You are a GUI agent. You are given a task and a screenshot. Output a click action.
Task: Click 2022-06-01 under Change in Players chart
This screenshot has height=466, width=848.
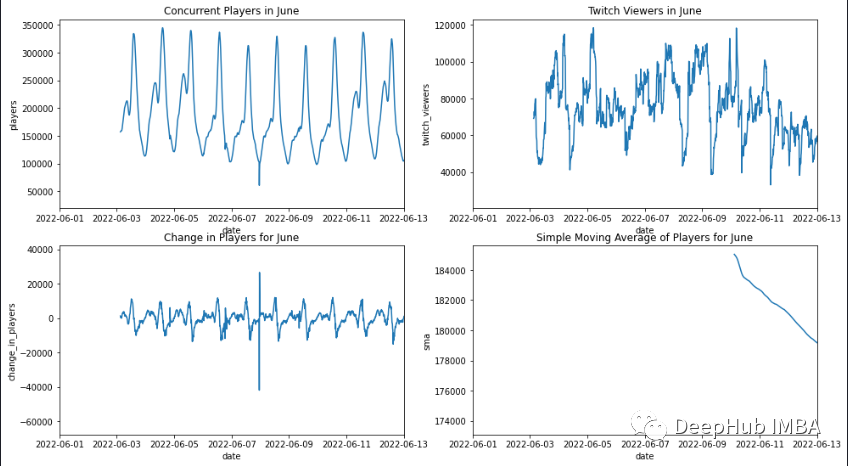point(60,445)
